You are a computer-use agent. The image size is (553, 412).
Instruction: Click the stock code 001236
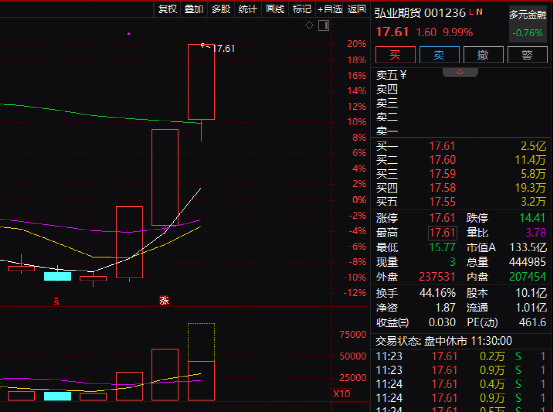point(445,13)
